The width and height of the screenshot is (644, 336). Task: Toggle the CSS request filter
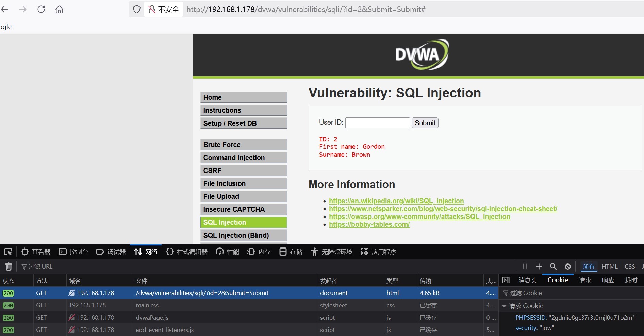(630, 267)
